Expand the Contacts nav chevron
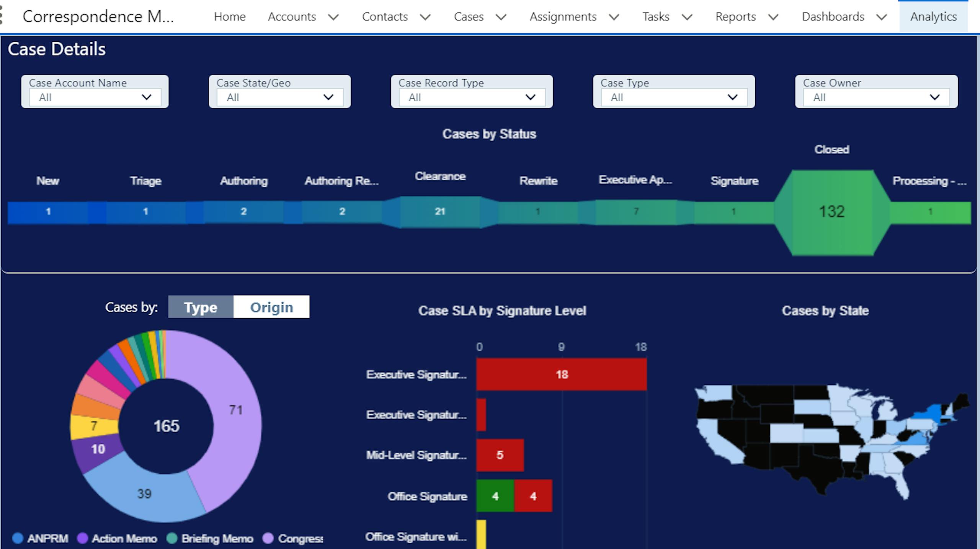Viewport: 980px width, 549px height. tap(425, 17)
